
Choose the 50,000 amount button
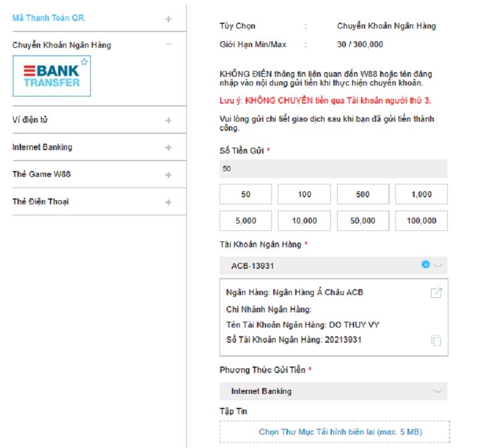[x=363, y=221]
